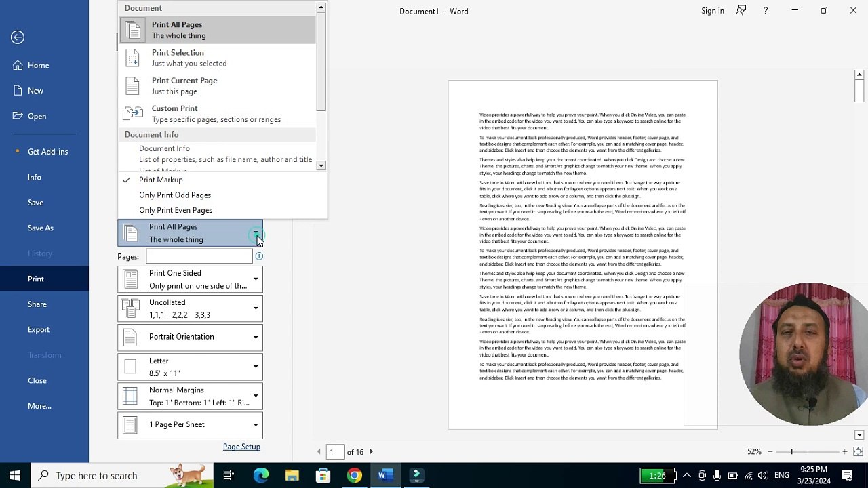Open the screen recorder app on the taskbar
This screenshot has width=868, height=488.
(416, 475)
